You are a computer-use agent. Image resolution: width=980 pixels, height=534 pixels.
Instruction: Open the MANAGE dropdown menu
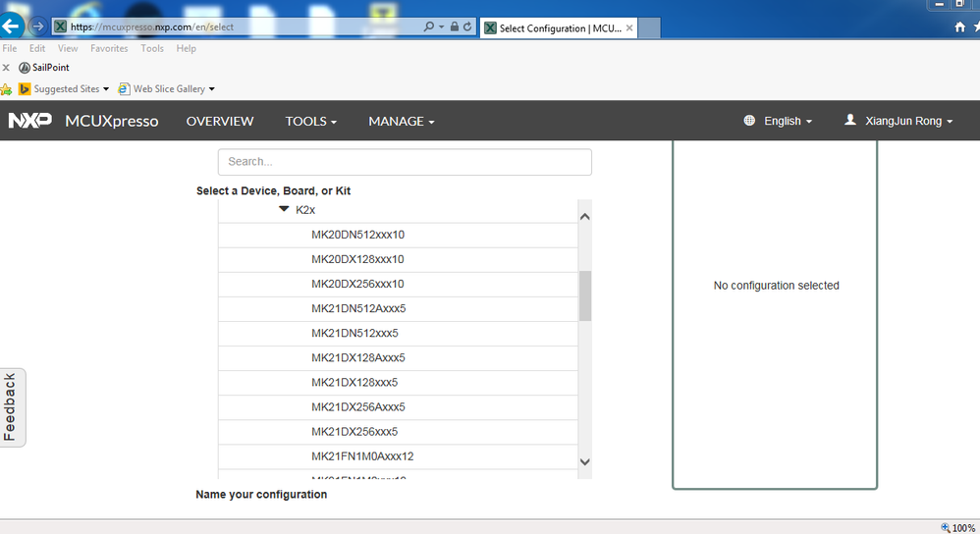pos(402,121)
